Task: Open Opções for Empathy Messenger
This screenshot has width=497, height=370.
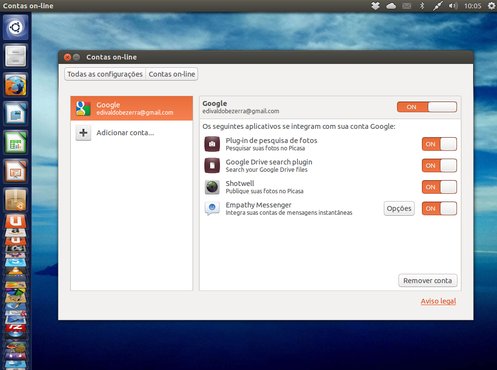Action: point(399,209)
